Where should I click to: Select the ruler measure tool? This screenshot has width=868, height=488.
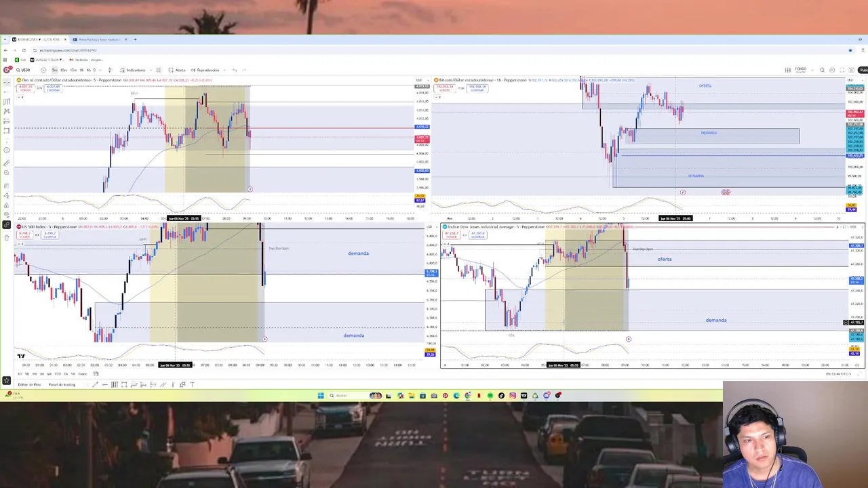coord(7,163)
